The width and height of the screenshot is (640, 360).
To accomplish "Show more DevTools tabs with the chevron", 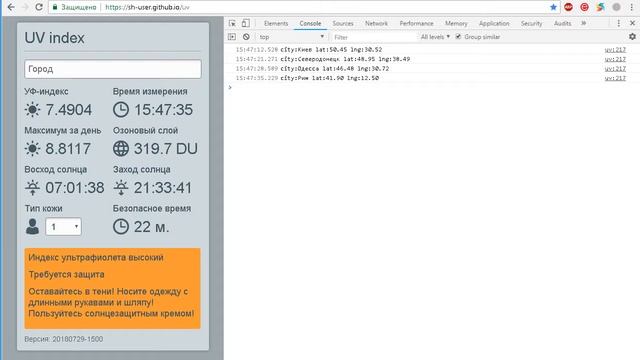I will [584, 23].
